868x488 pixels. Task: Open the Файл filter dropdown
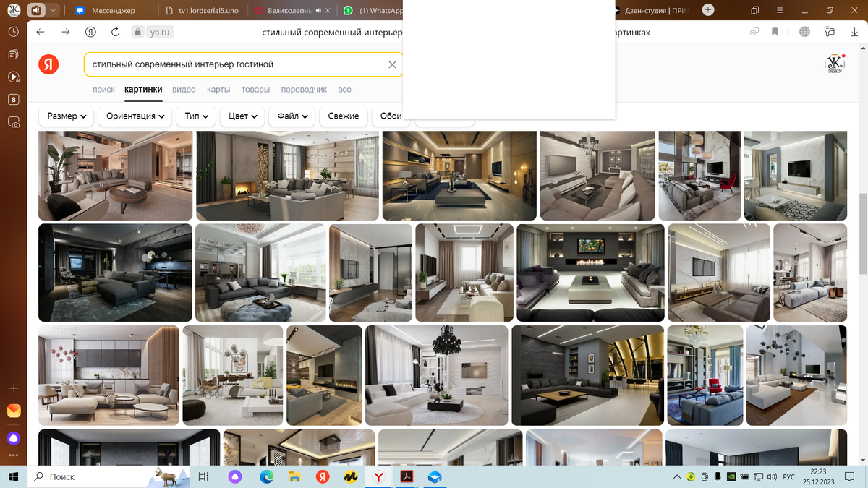292,116
